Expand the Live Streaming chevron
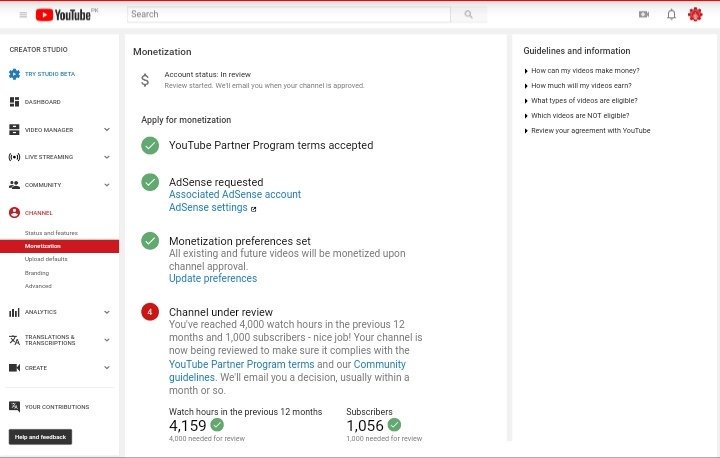This screenshot has height=458, width=720. pos(107,157)
